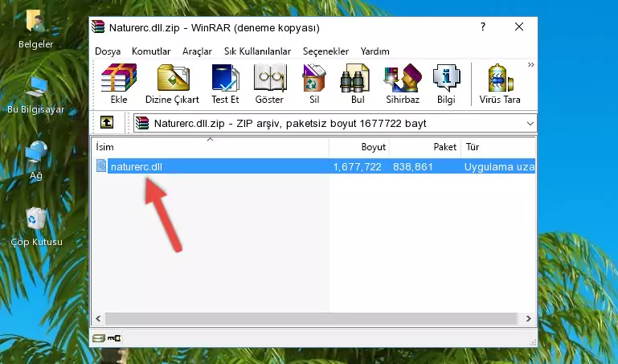Click the 838,861 packed size value

412,166
